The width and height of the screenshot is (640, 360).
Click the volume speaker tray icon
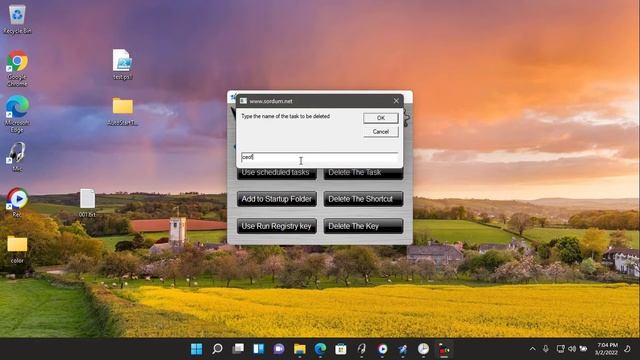click(x=572, y=349)
